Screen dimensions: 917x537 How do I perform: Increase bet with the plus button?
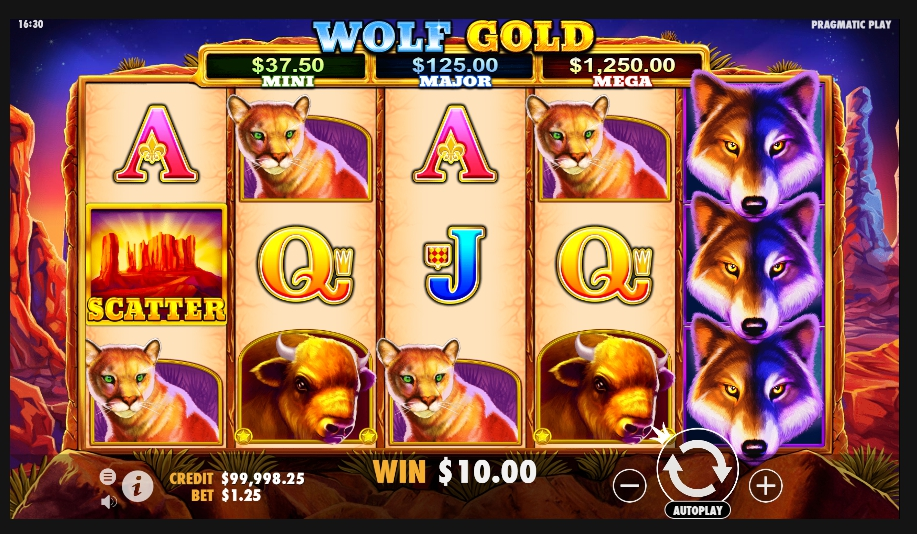[x=766, y=485]
